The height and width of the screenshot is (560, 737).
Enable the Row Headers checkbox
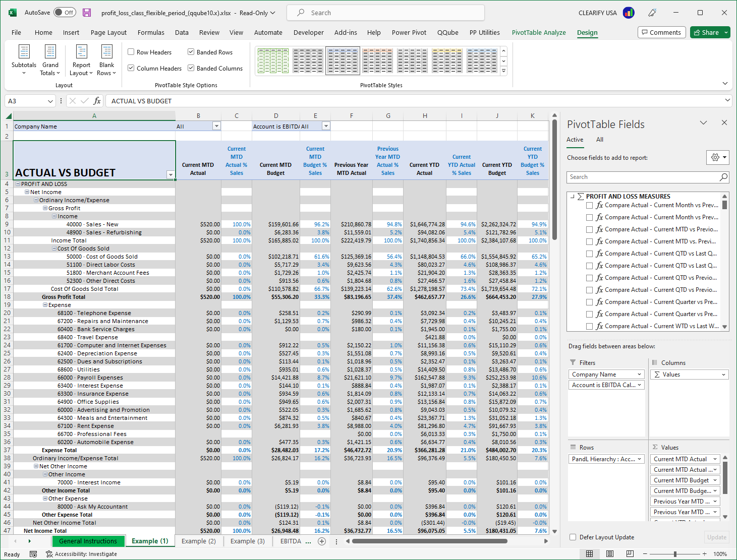pyautogui.click(x=130, y=51)
